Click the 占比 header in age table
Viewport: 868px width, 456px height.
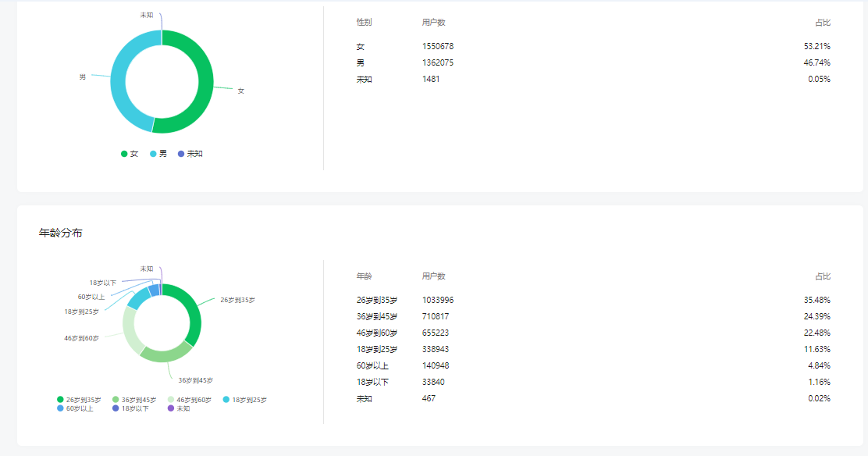(x=823, y=276)
